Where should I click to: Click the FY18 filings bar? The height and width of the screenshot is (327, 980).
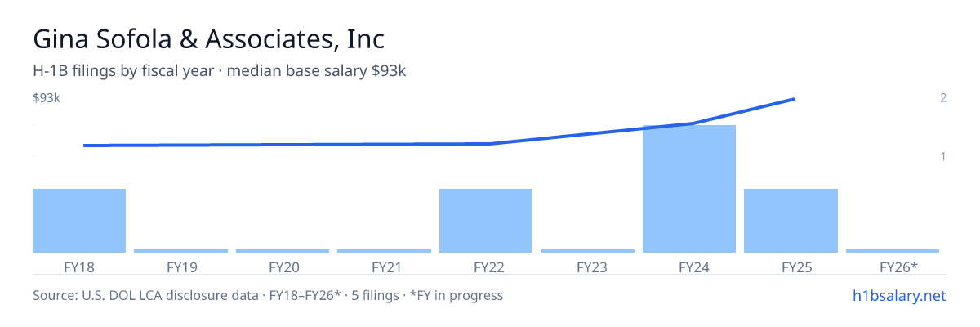click(79, 221)
